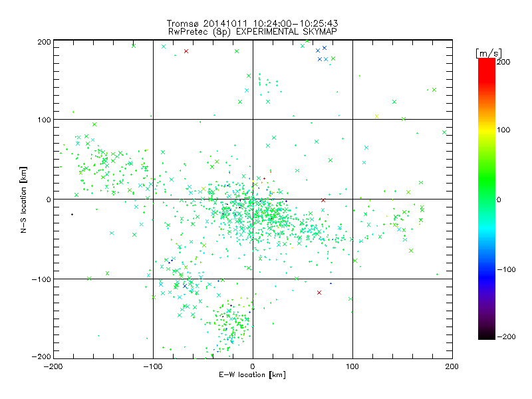Screen dimensions: 532x399
Task: Click the x-axis tick label '0'
Action: [x=253, y=366]
